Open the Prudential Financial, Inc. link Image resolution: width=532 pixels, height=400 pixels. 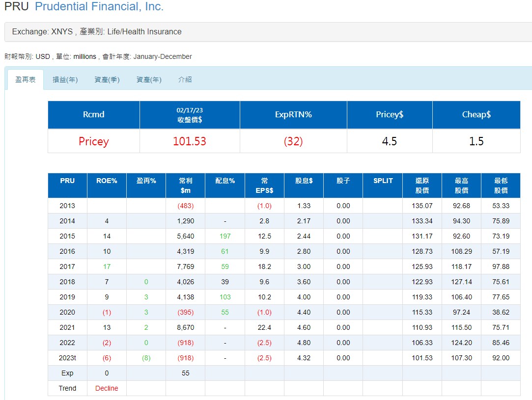[99, 6]
